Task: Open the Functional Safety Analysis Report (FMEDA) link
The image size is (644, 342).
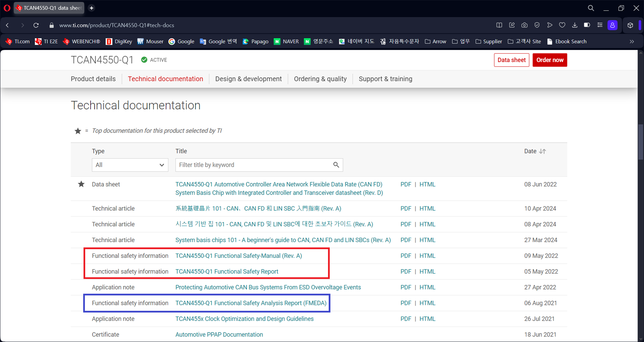Action: click(x=251, y=303)
